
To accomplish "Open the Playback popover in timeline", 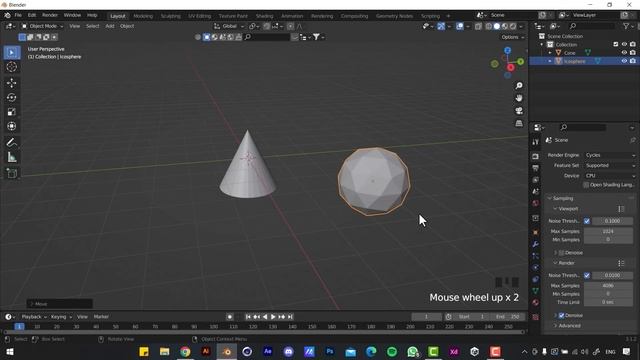I will 34,317.
